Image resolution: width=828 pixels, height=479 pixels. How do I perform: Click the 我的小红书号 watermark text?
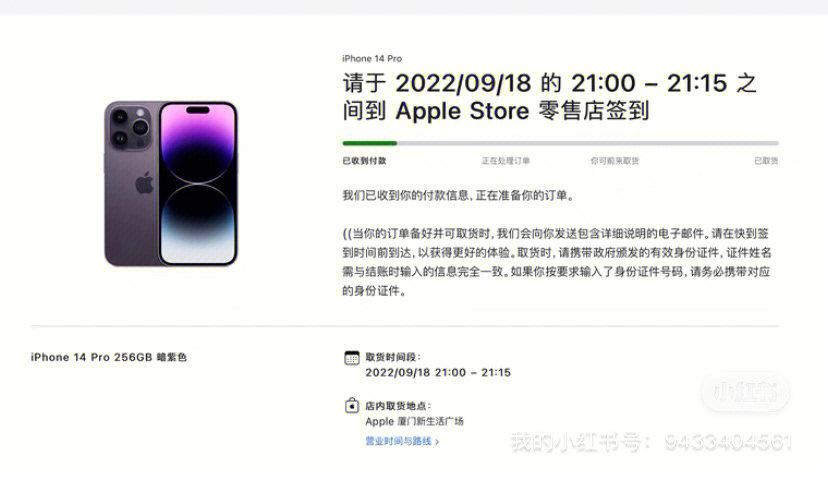[651, 442]
